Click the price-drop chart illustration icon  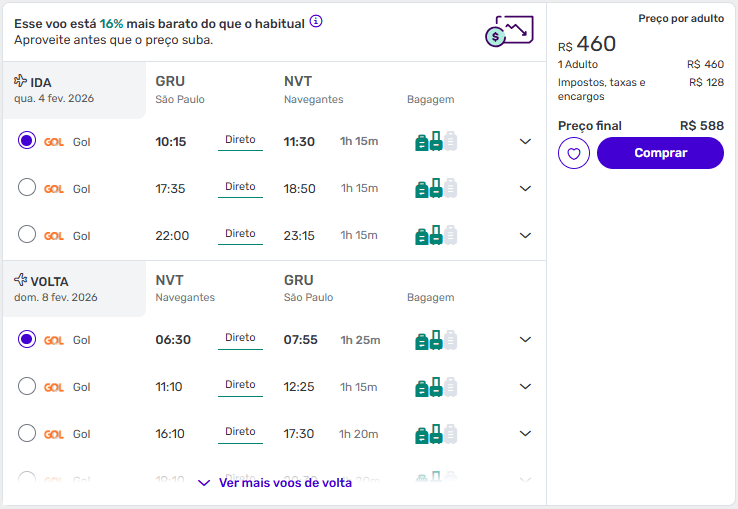point(509,31)
